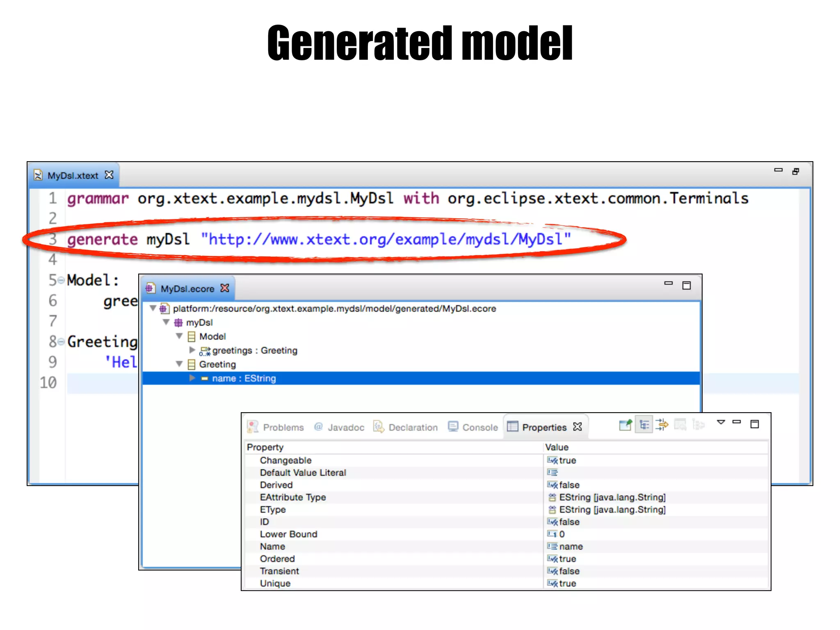840x630 pixels.
Task: Select the name : EString attribute
Action: point(244,378)
